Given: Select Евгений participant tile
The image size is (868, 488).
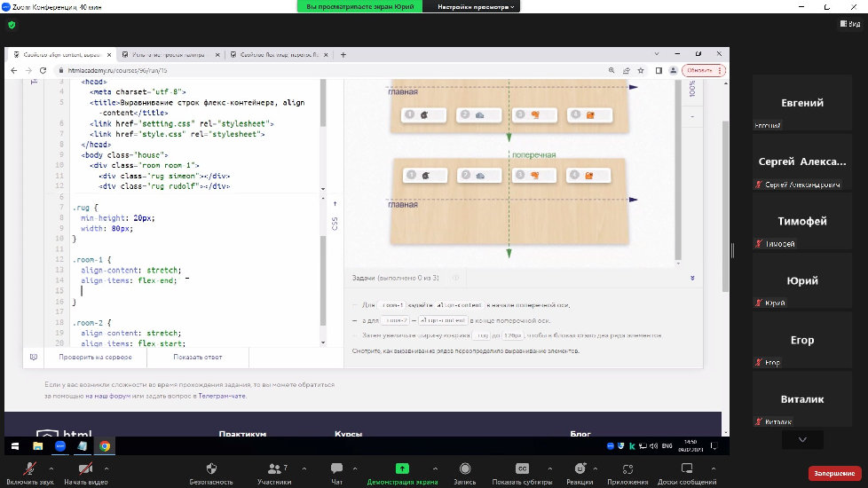Looking at the screenshot, I should pos(802,103).
